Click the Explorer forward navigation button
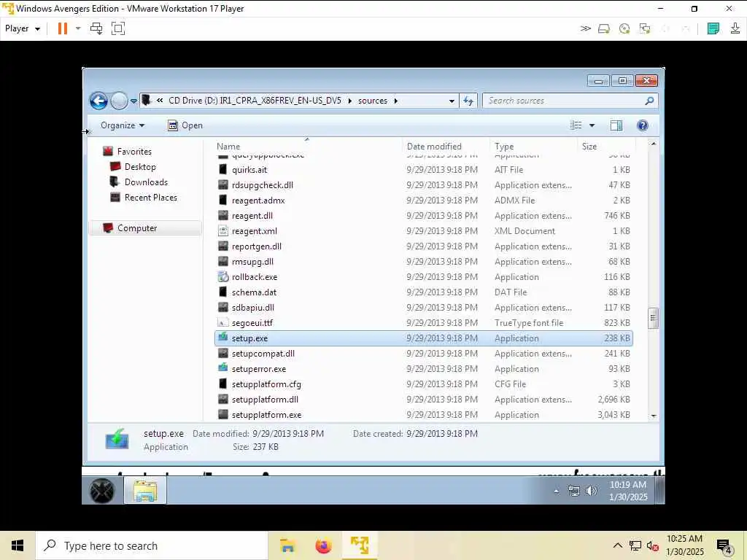 click(119, 101)
